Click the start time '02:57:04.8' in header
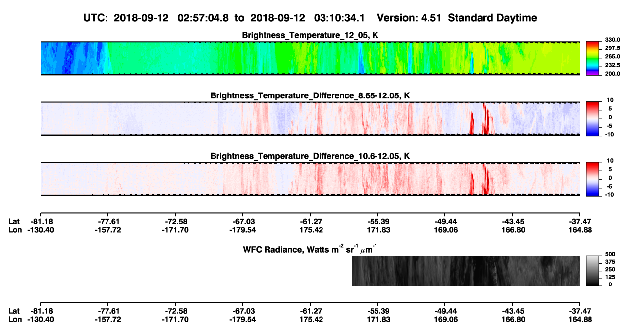This screenshot has height=330, width=644. pos(205,18)
